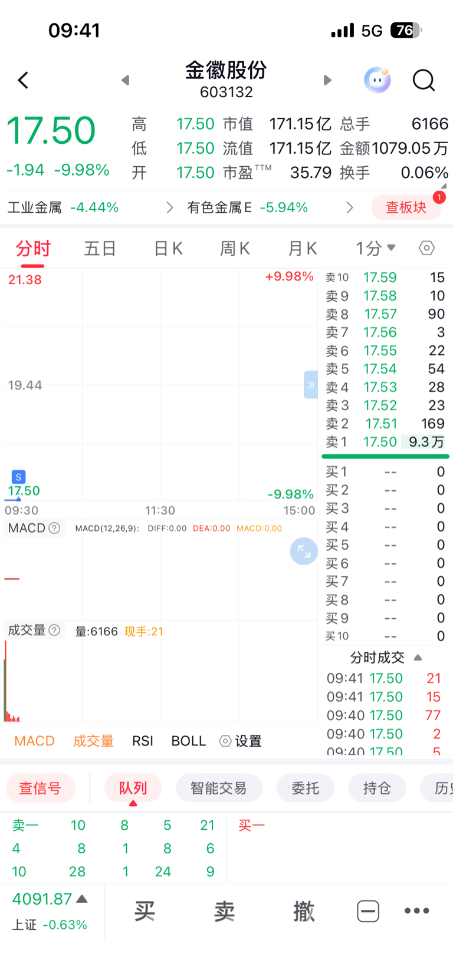Screen dimensions: 453x980
Task: Tap the stock code 603132
Action: (x=226, y=92)
